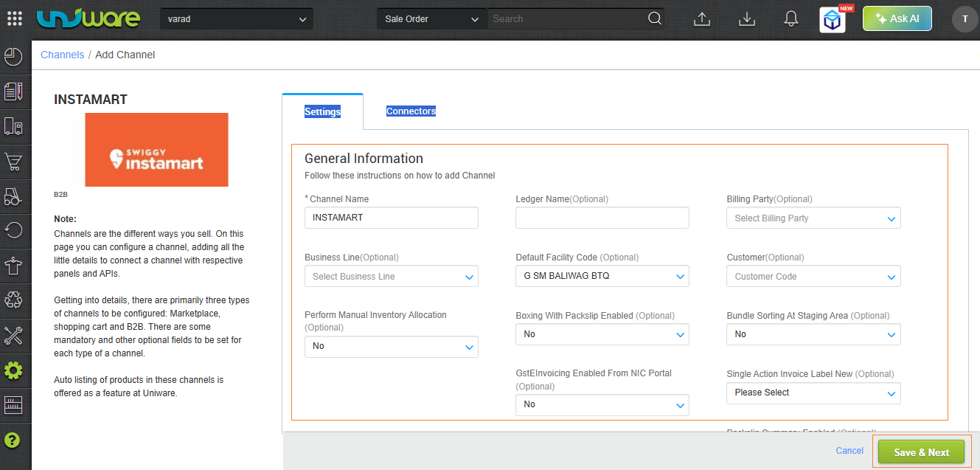Click the Channels breadcrumb link

coord(62,55)
